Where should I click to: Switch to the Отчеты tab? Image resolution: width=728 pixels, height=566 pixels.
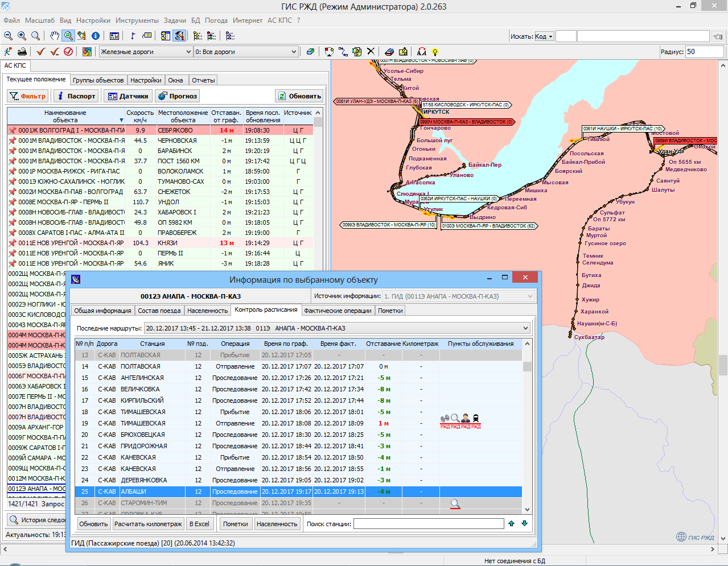tap(203, 80)
